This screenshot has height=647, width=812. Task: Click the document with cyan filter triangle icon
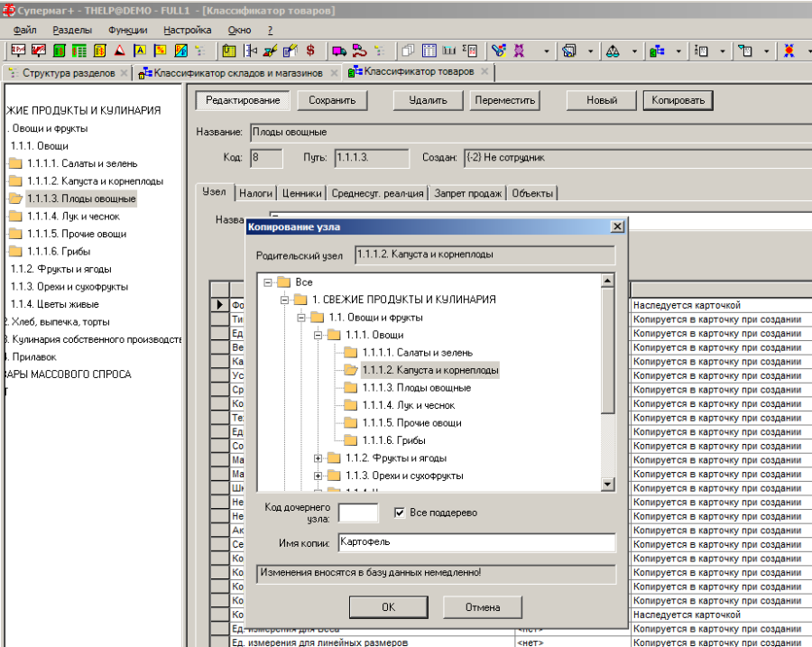coord(744,51)
